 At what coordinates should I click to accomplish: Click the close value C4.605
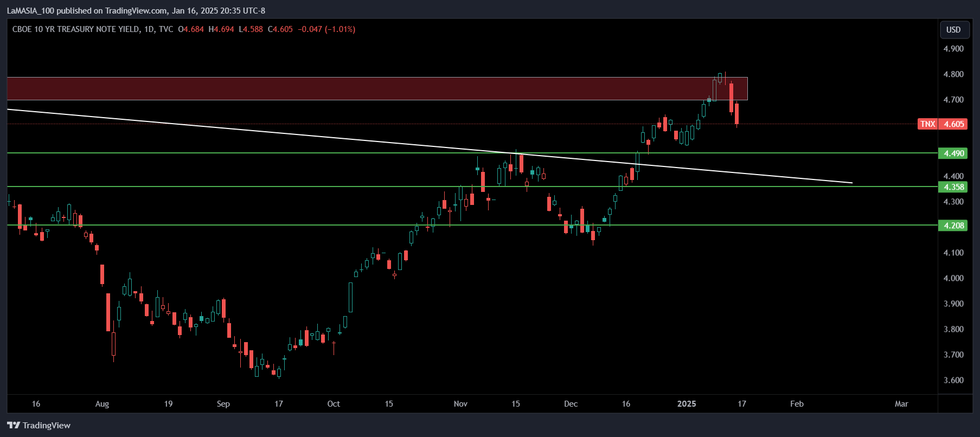(x=280, y=29)
